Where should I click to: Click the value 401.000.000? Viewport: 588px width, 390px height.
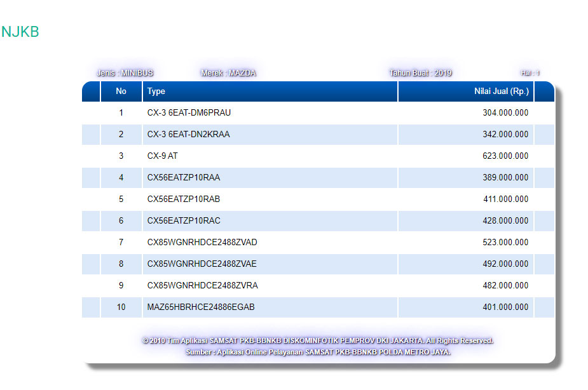[505, 307]
